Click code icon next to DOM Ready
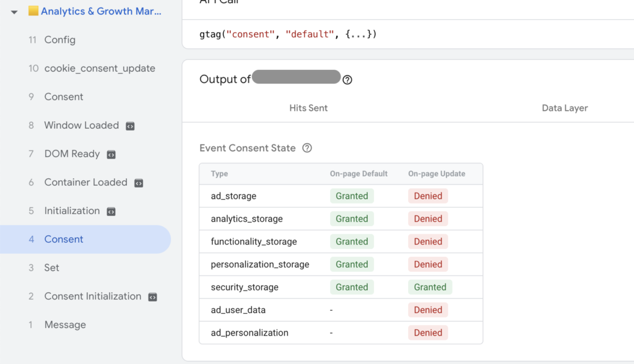This screenshot has height=364, width=634. click(111, 154)
